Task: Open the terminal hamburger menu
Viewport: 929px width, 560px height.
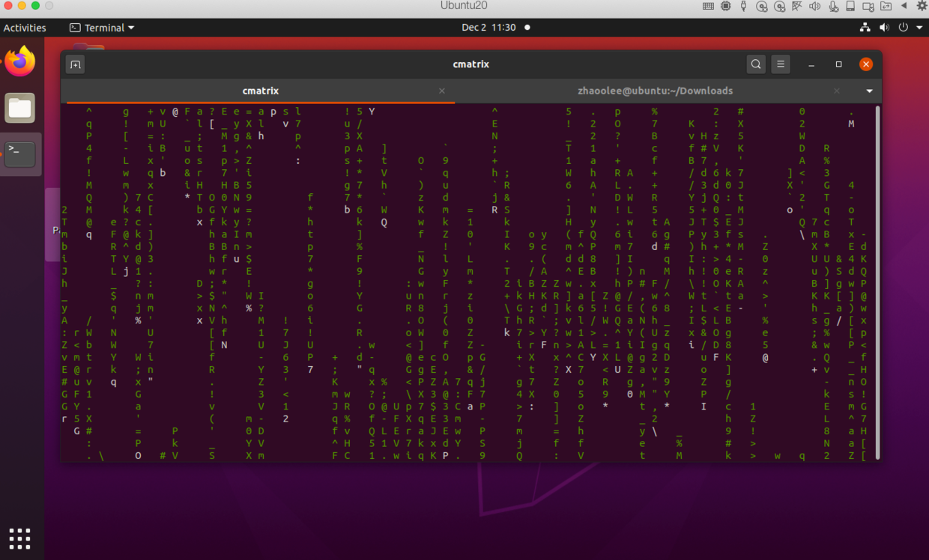Action: coord(781,64)
